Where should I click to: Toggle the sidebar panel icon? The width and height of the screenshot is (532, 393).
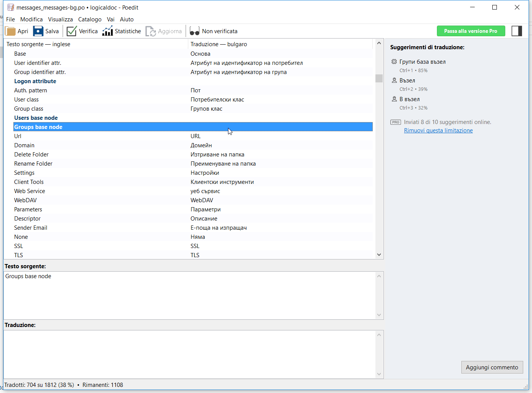[x=516, y=31]
